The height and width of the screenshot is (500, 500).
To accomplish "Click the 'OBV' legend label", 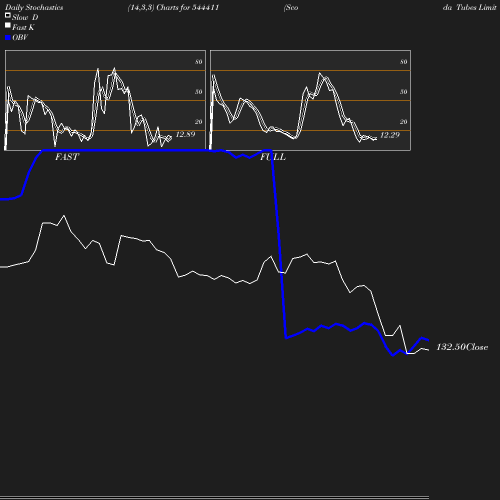I will tap(20, 38).
